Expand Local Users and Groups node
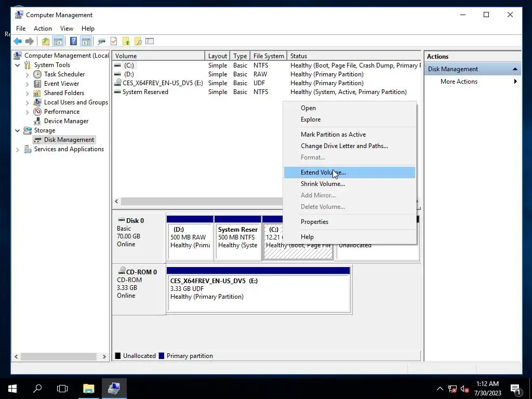532x399 pixels. [x=27, y=102]
